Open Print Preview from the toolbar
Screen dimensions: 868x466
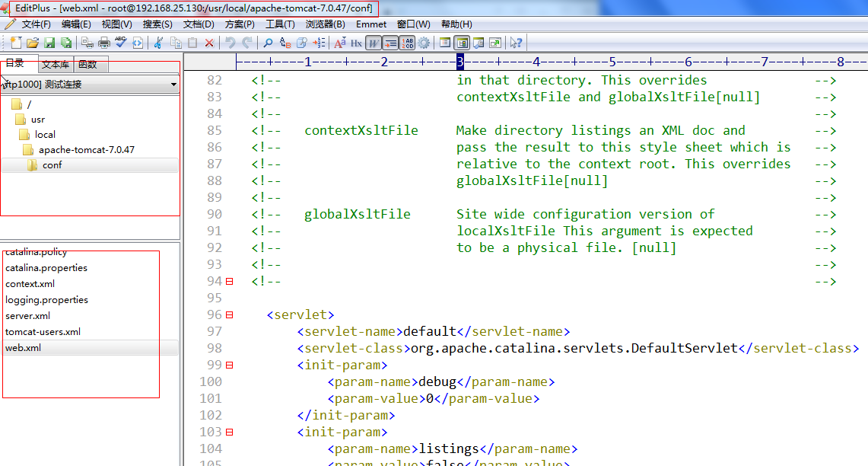tap(87, 43)
